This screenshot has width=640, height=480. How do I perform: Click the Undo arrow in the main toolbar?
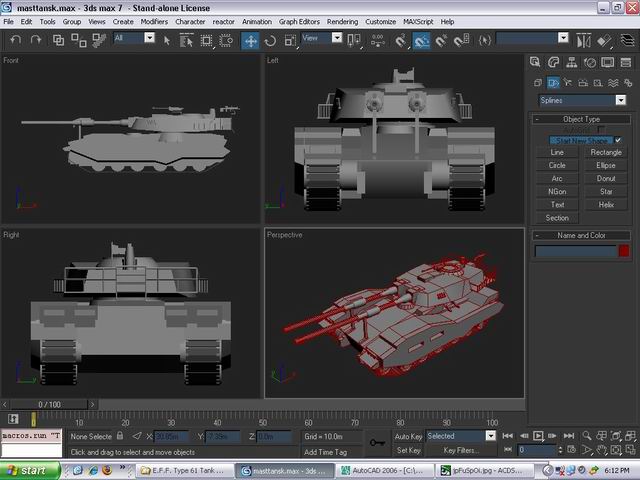[x=16, y=40]
